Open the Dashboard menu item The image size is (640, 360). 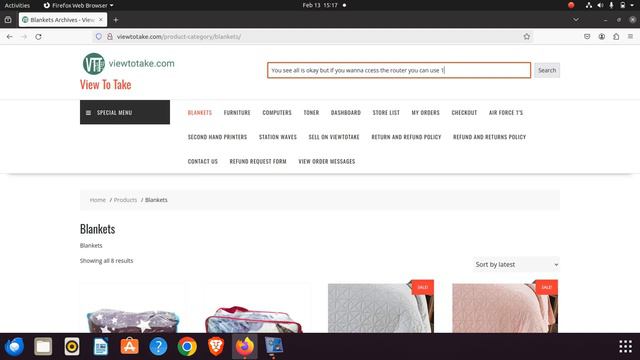click(x=346, y=113)
